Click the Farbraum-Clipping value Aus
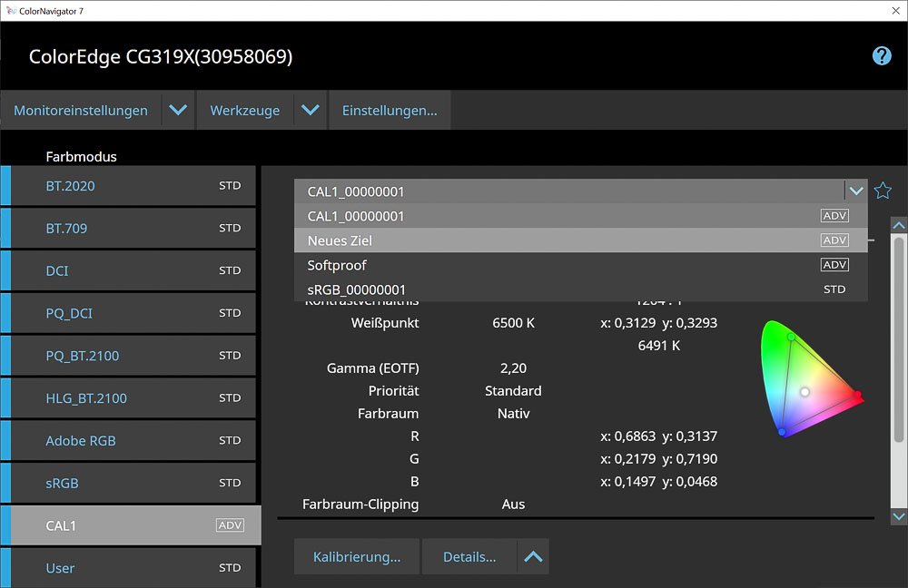The width and height of the screenshot is (908, 588). (x=513, y=505)
